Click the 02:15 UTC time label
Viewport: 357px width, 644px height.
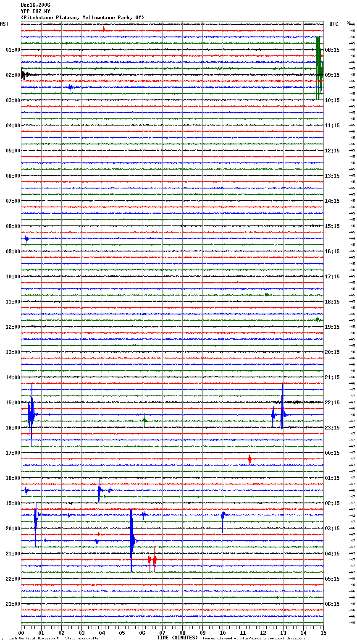332,503
